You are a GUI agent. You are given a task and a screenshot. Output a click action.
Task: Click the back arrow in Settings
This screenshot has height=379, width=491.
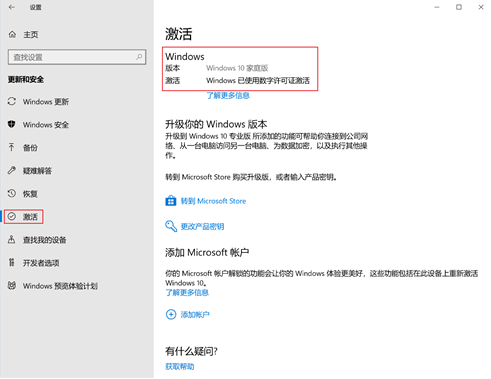click(x=12, y=7)
